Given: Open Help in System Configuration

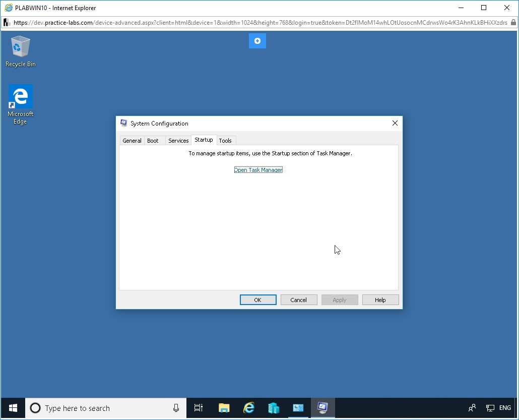Looking at the screenshot, I should [380, 300].
